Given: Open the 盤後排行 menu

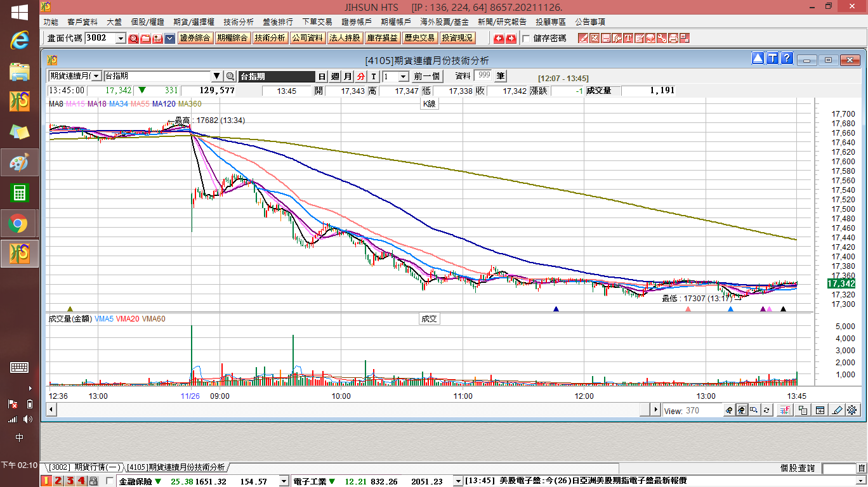Looking at the screenshot, I should tap(278, 22).
